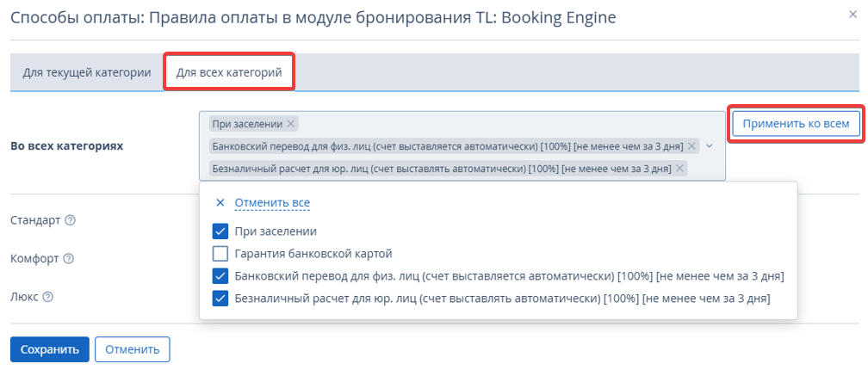Click the x icon beside Отменить все

220,203
